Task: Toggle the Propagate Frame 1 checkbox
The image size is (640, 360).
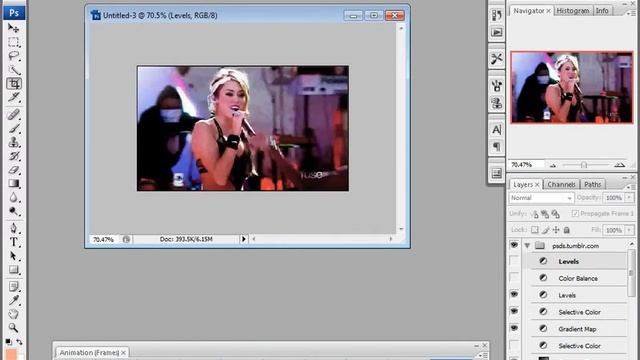Action: tap(575, 213)
